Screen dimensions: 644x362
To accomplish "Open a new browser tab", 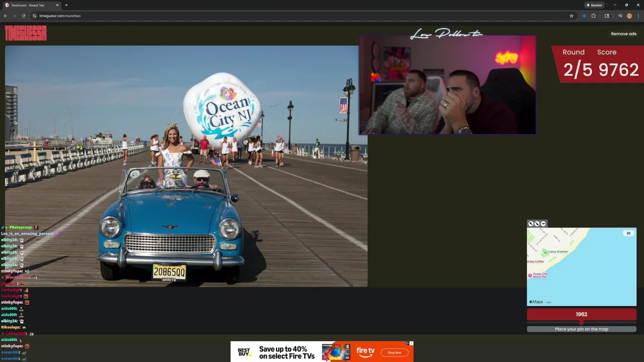I will 66,5.
